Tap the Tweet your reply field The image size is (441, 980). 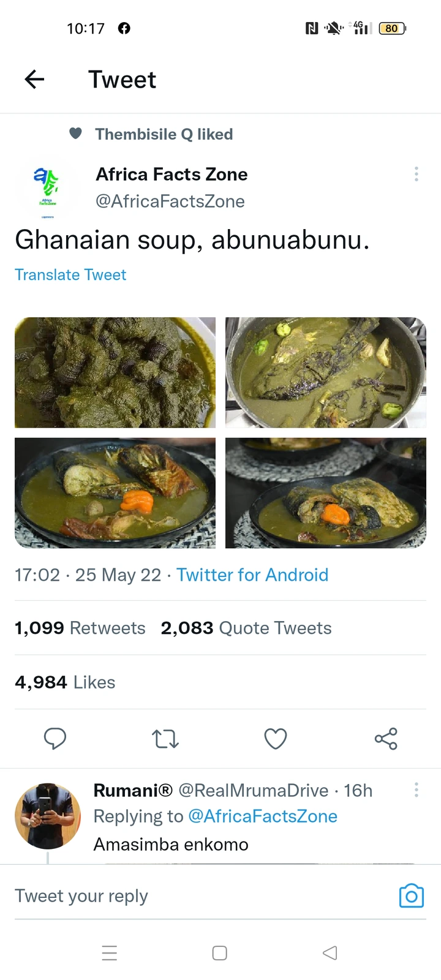(x=184, y=896)
